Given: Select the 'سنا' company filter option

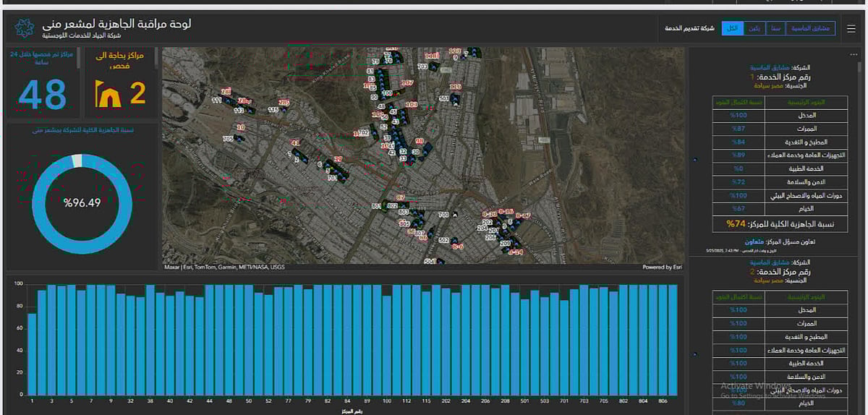Looking at the screenshot, I should 775,28.
